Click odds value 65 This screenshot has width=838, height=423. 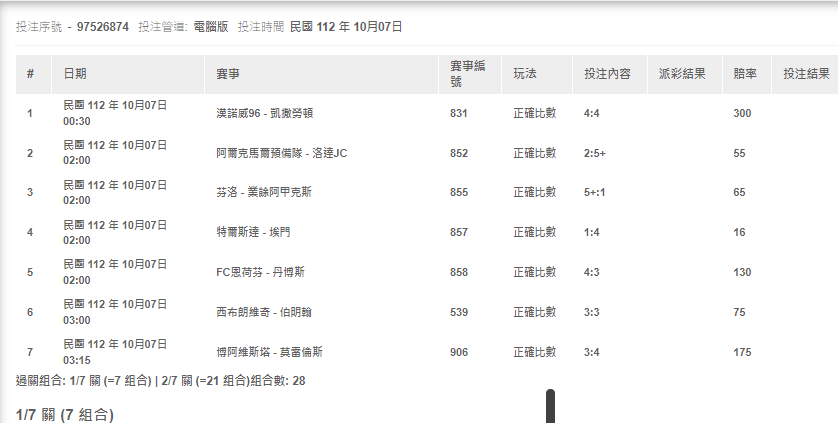739,193
